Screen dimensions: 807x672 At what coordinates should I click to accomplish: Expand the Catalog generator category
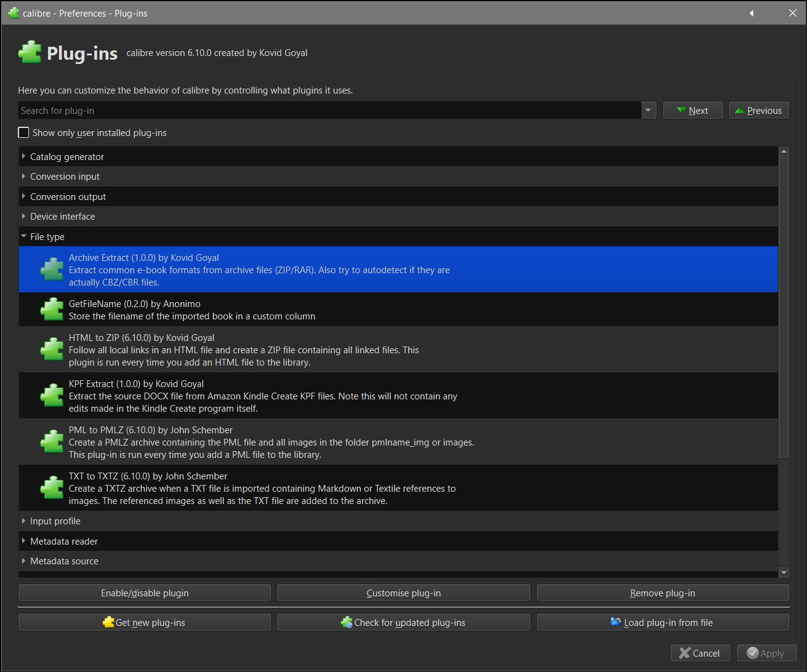tap(23, 156)
